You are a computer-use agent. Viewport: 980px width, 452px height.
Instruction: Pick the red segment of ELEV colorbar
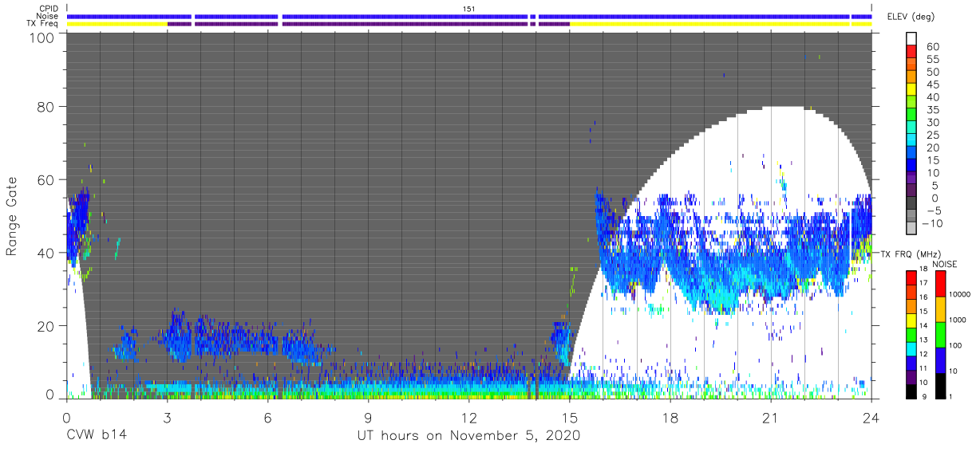912,52
